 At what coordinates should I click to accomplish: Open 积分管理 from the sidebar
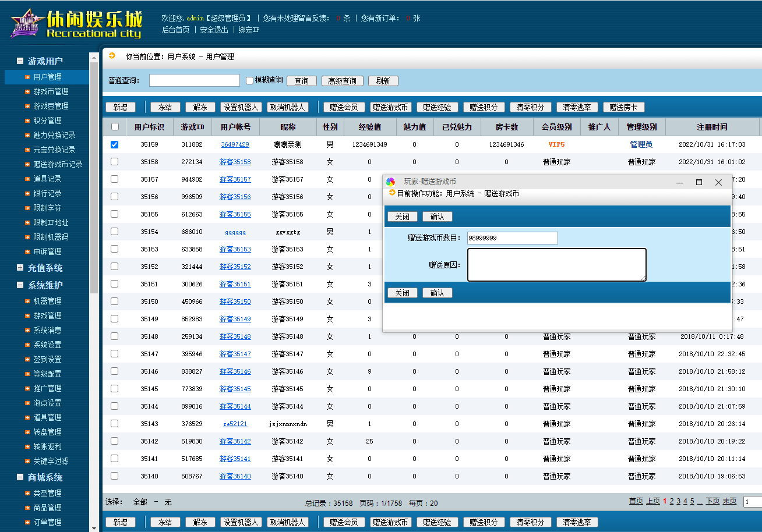26,120
